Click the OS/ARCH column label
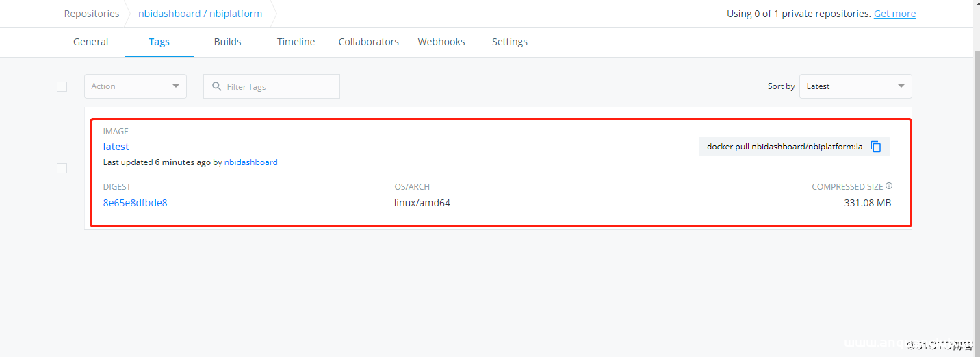This screenshot has width=980, height=357. click(x=412, y=187)
